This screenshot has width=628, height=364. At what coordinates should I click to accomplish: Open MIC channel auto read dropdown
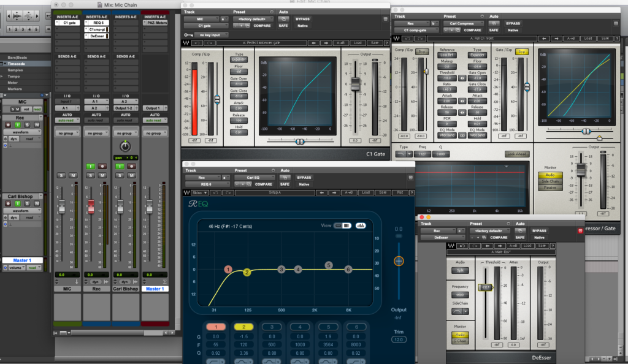pos(67,120)
